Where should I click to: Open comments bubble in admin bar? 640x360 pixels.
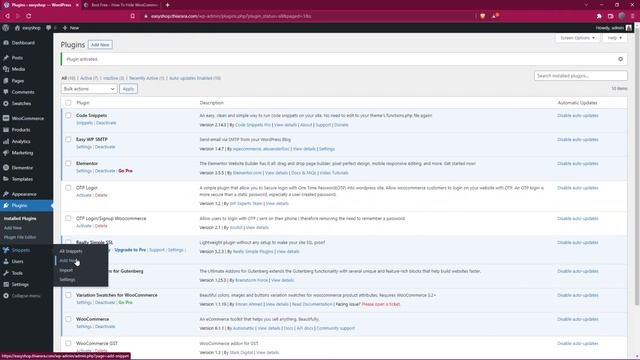coord(51,28)
